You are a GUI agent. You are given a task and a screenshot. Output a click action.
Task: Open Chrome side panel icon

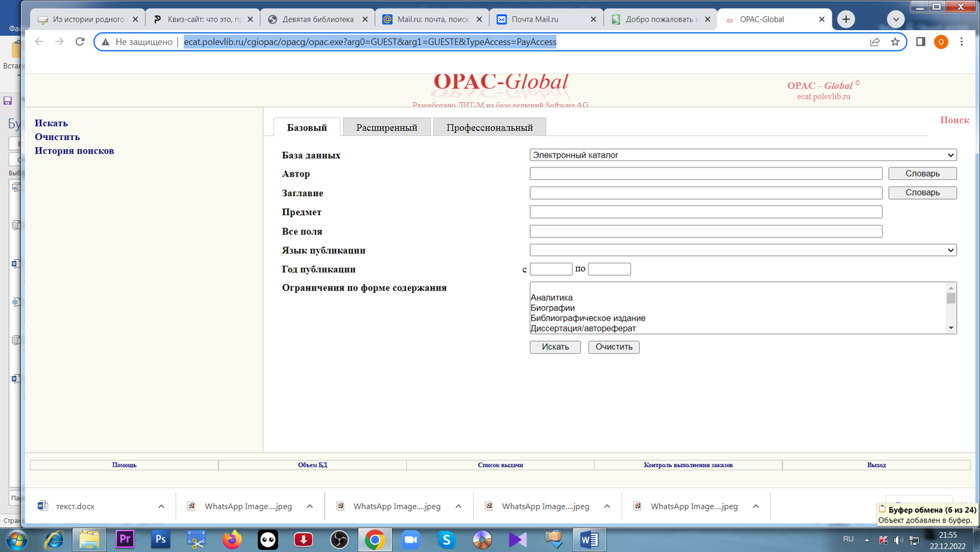(920, 42)
